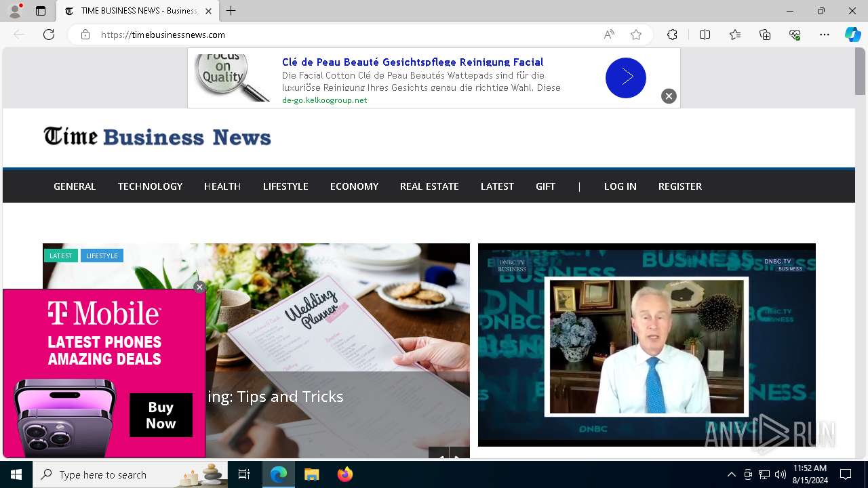This screenshot has width=868, height=488.
Task: View site information lock icon
Action: pyautogui.click(x=85, y=35)
